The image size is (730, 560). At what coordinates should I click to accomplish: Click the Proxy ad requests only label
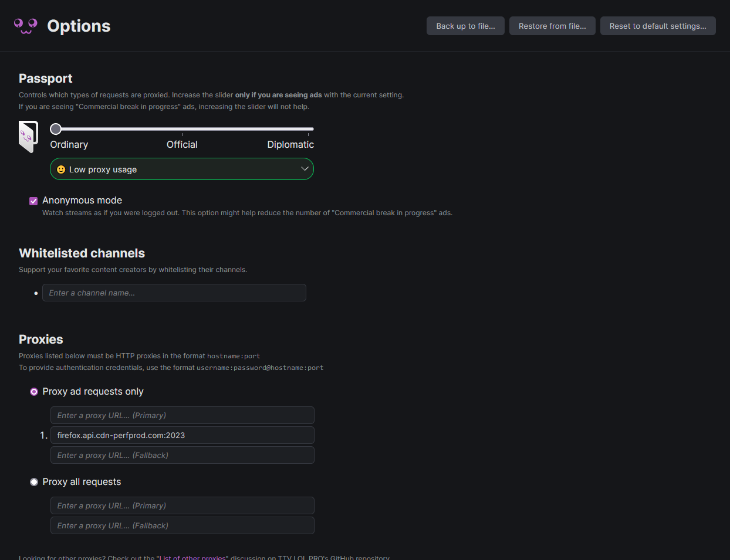[x=93, y=392]
